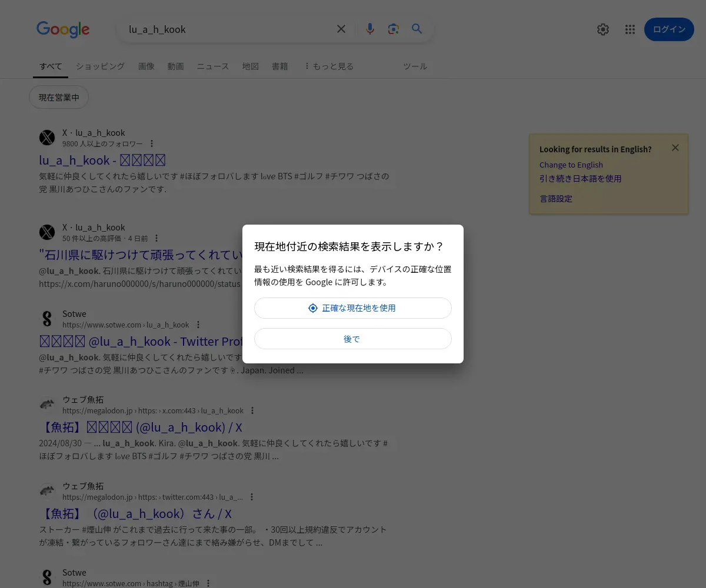Open the 【魚拓】(@lu_a_h_kook) / X link

(x=141, y=427)
